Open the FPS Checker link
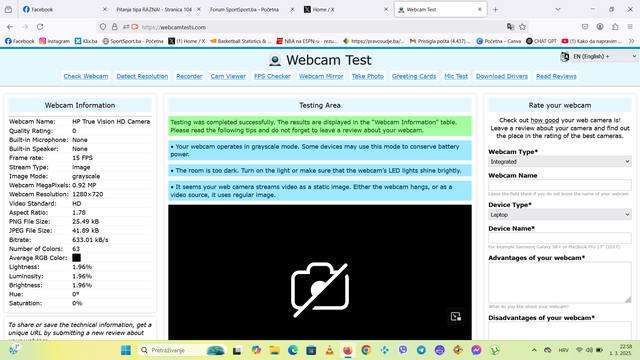The image size is (640, 360). [272, 76]
